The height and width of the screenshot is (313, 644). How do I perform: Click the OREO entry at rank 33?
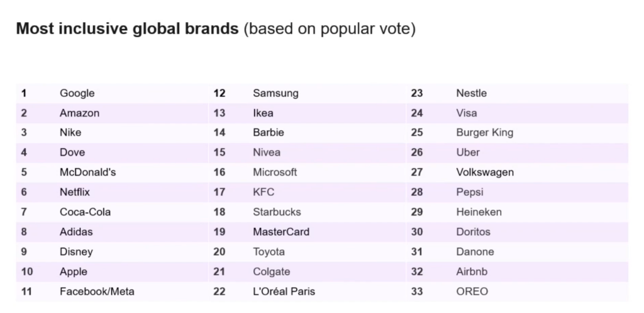[472, 292]
